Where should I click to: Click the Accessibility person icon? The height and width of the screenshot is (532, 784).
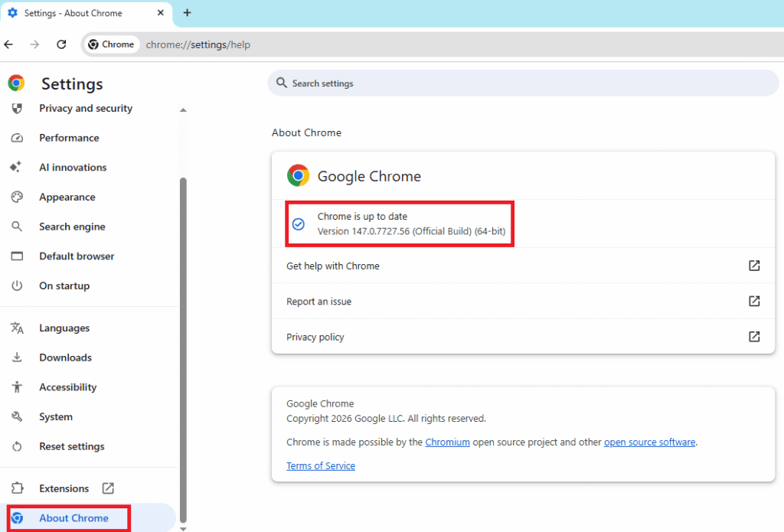17,387
